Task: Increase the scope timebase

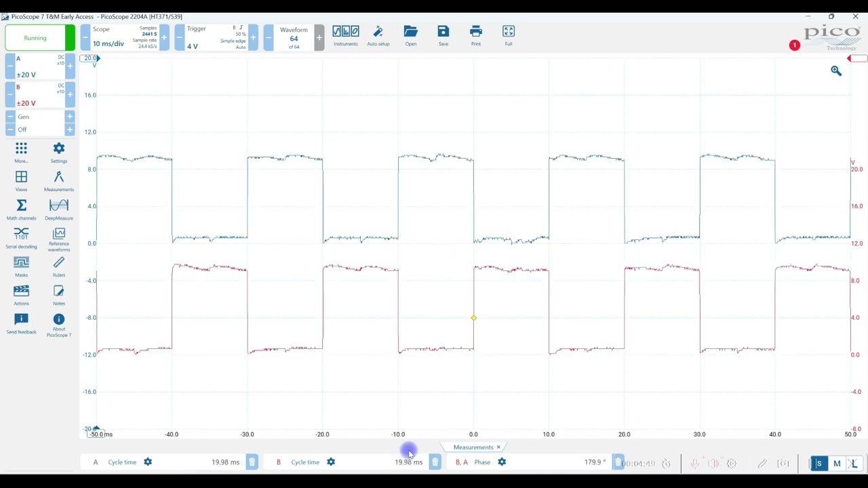Action: coord(163,37)
